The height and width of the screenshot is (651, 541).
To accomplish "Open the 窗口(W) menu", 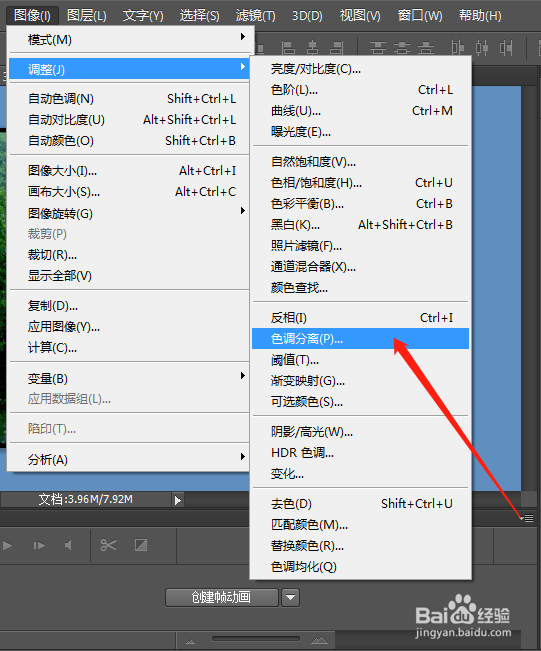I will click(420, 16).
